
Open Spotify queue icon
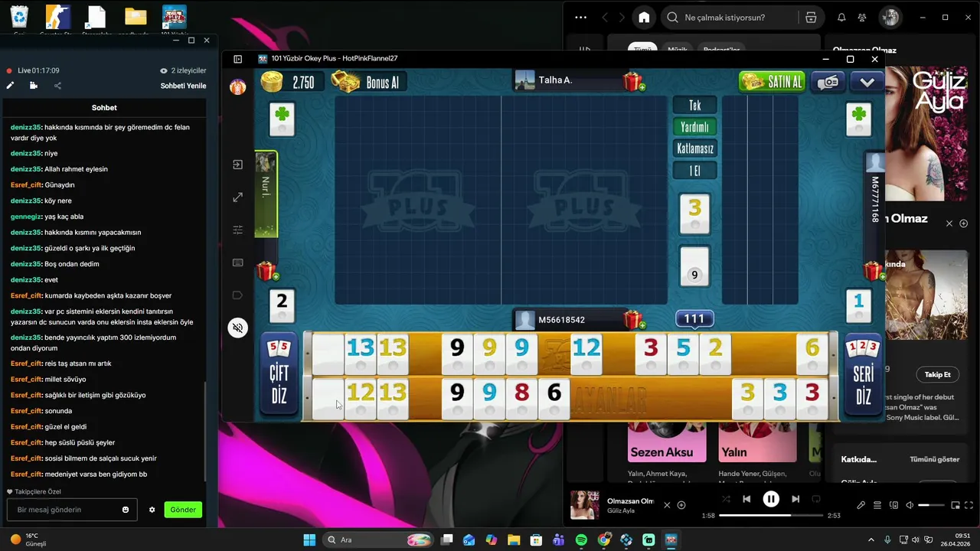[877, 505]
